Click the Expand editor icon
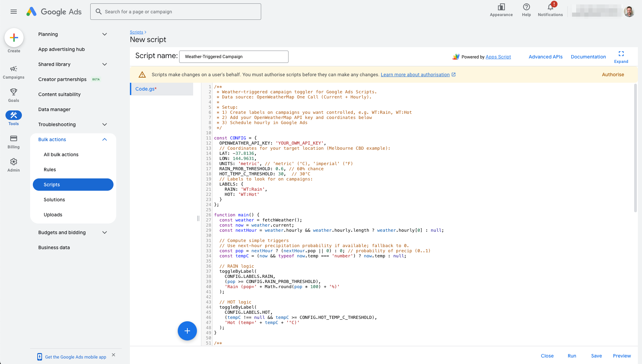Image resolution: width=642 pixels, height=364 pixels. click(621, 54)
